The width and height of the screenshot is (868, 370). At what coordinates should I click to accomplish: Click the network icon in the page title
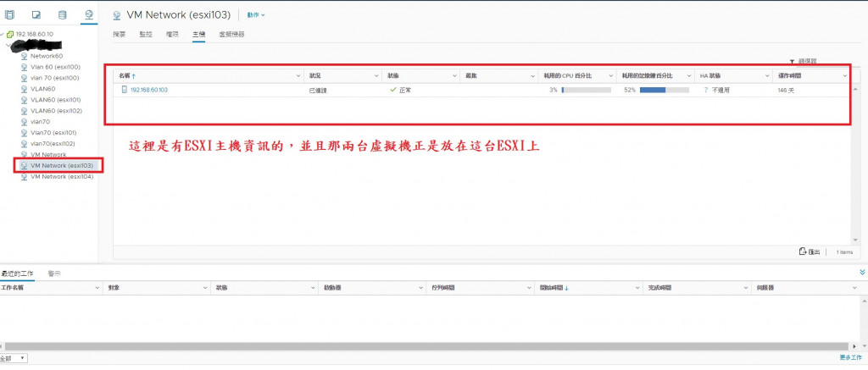point(117,15)
